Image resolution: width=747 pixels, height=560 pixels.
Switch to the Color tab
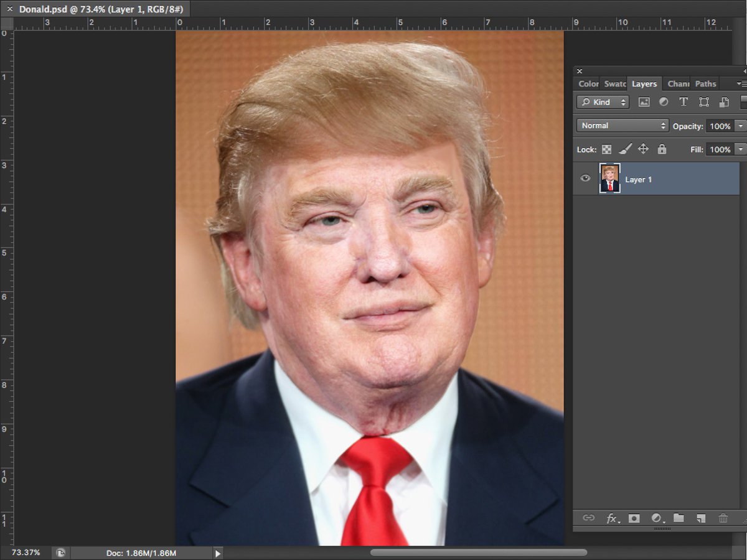coord(588,83)
